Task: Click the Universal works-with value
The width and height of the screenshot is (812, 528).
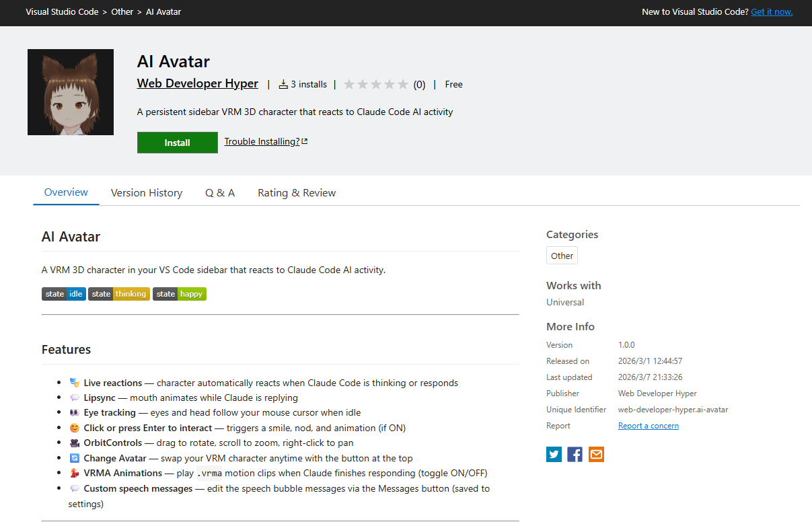Action: [565, 302]
